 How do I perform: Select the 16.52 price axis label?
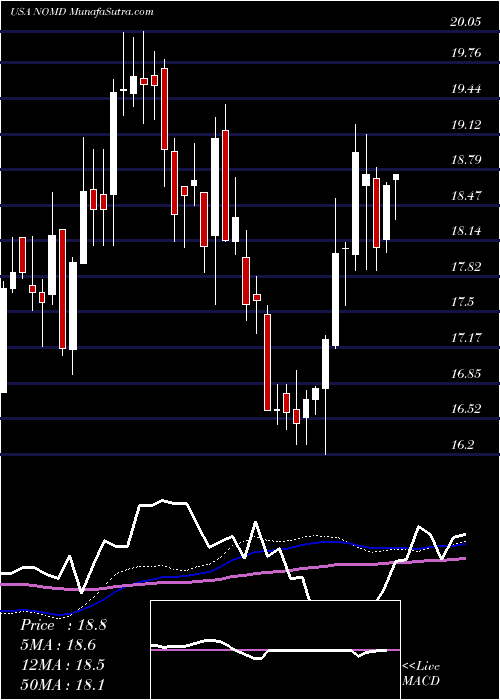click(466, 408)
